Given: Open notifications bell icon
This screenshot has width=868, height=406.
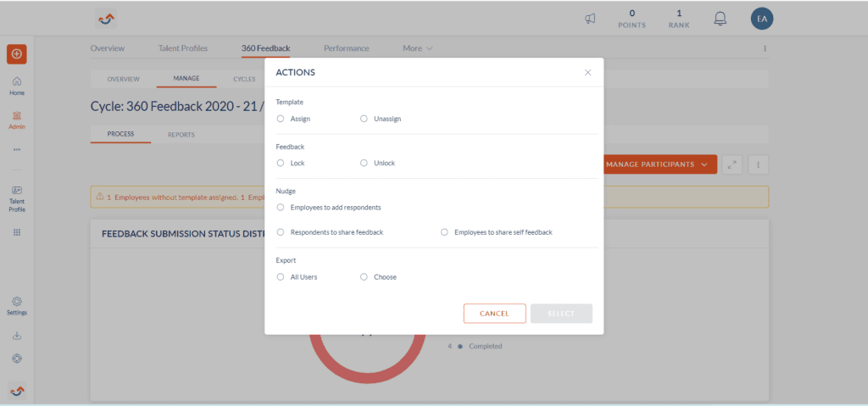Looking at the screenshot, I should [x=720, y=19].
